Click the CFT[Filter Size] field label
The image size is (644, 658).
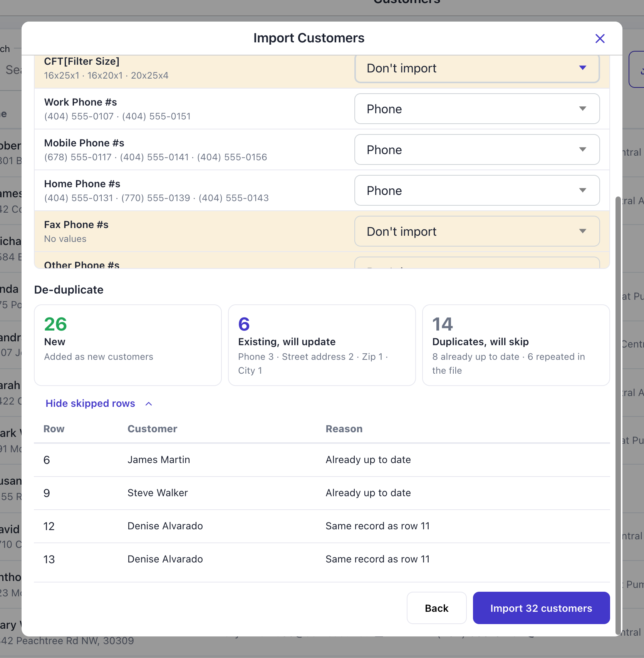pyautogui.click(x=82, y=61)
